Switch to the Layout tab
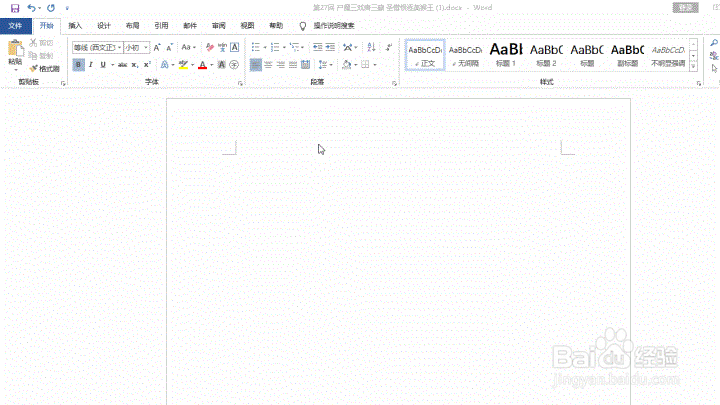The image size is (720, 405). pos(132,26)
